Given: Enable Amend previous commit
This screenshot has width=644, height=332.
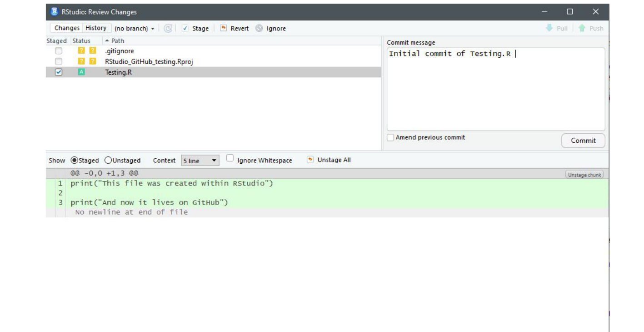Looking at the screenshot, I should pos(390,137).
